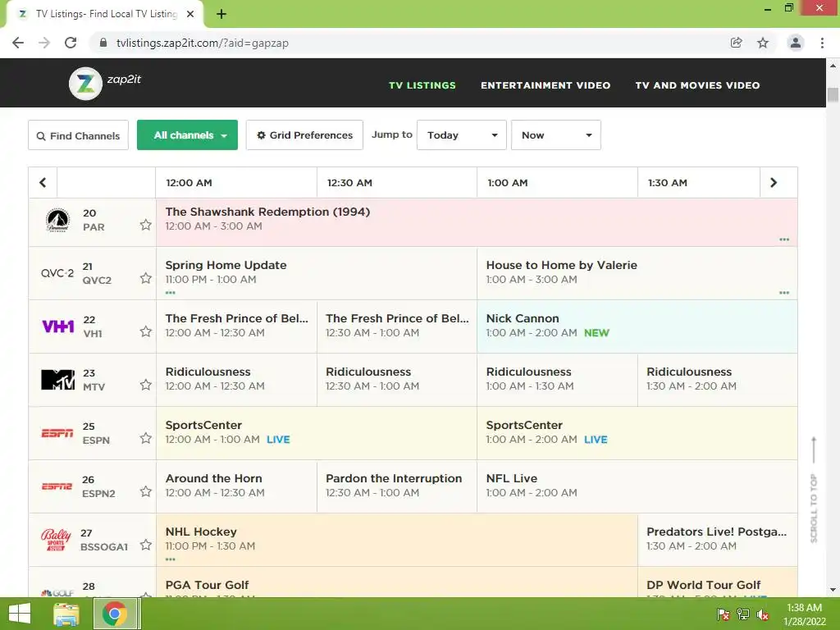Image resolution: width=840 pixels, height=630 pixels.
Task: Open the ESPN2 channel logo
Action: (57, 486)
